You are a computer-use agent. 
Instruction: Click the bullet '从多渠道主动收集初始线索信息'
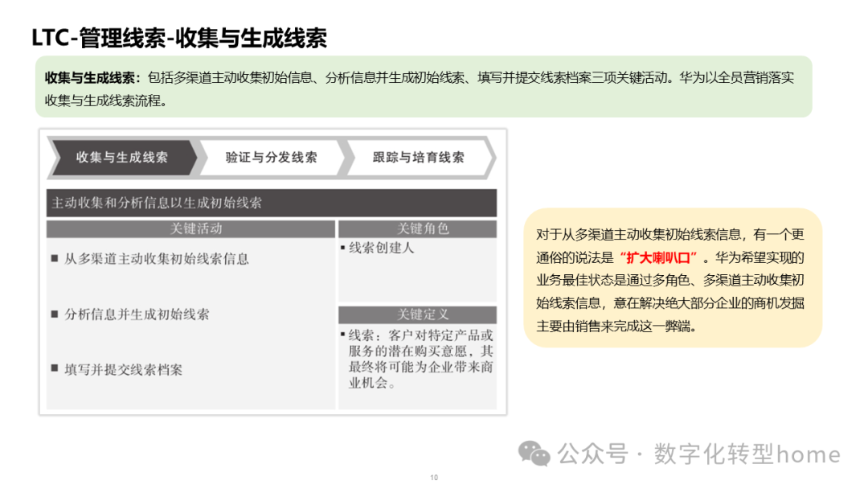156,259
